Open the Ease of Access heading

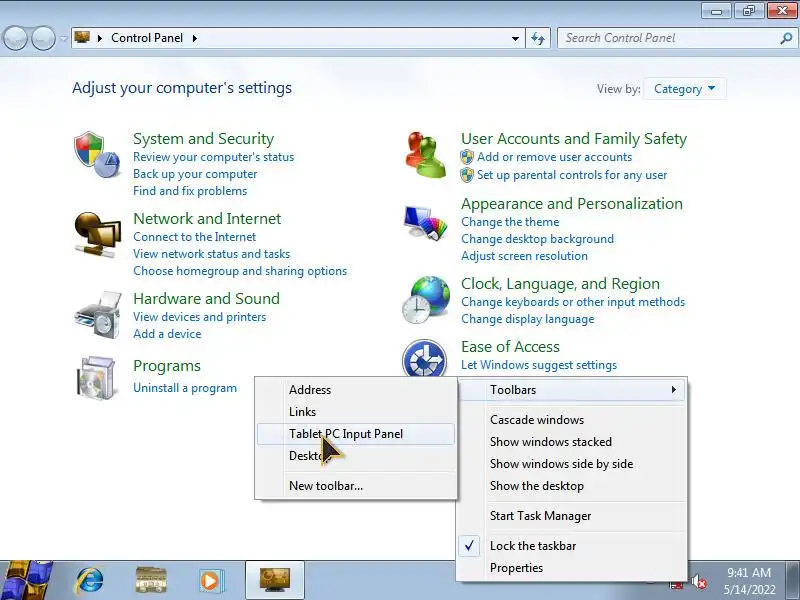[x=510, y=347]
